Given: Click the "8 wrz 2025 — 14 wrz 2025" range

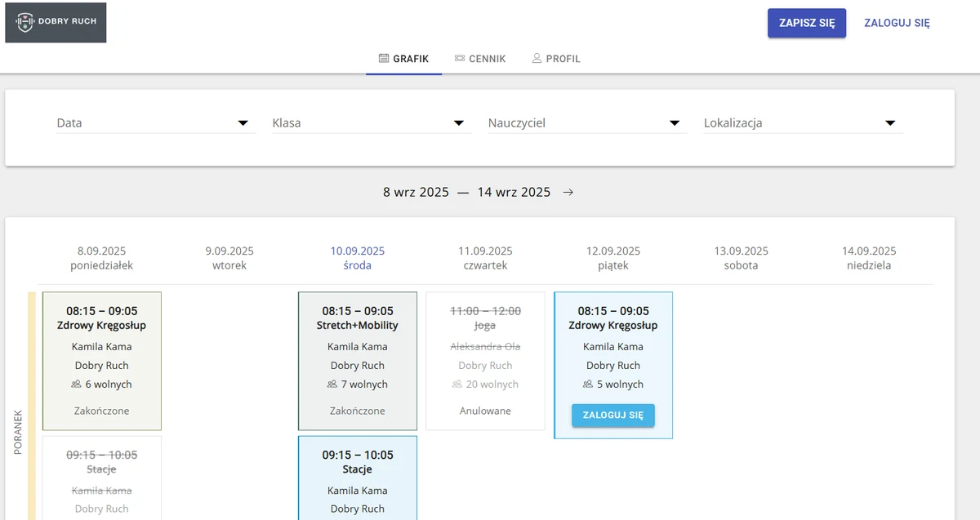Looking at the screenshot, I should pyautogui.click(x=467, y=193).
